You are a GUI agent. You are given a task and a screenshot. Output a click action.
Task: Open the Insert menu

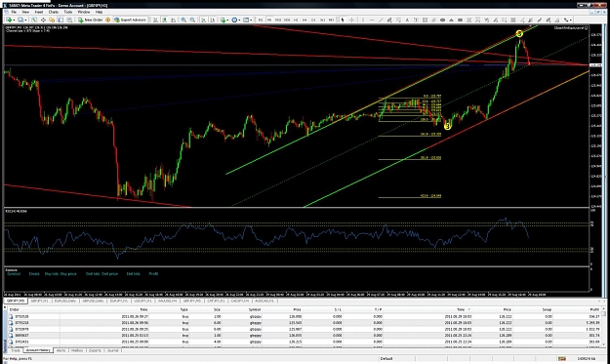pyautogui.click(x=39, y=12)
